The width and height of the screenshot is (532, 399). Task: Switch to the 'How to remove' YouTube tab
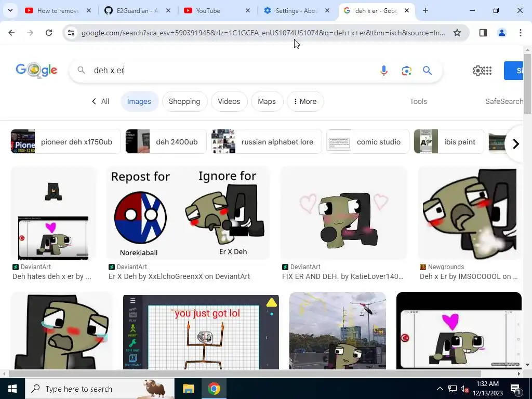point(58,11)
